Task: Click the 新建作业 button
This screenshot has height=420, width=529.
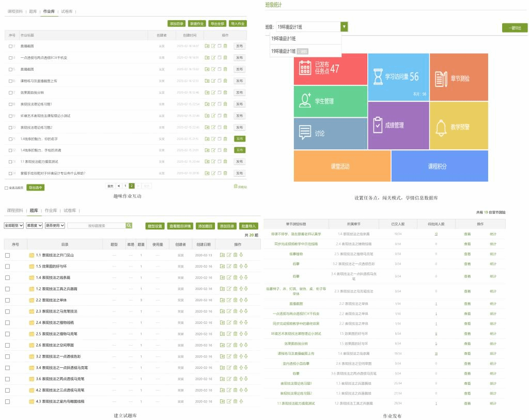Action: tap(197, 24)
